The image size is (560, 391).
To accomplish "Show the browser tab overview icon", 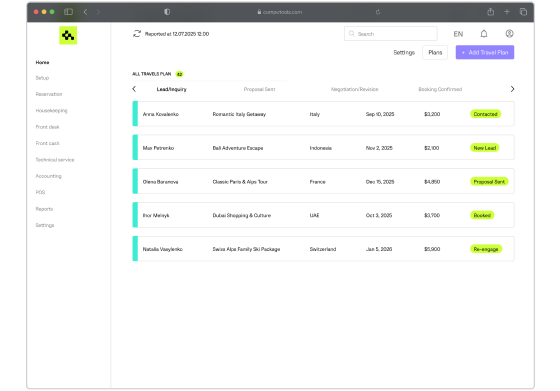I will [523, 12].
